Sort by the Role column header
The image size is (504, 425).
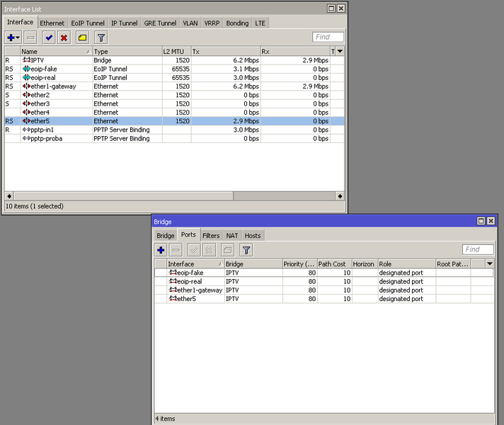tap(407, 263)
